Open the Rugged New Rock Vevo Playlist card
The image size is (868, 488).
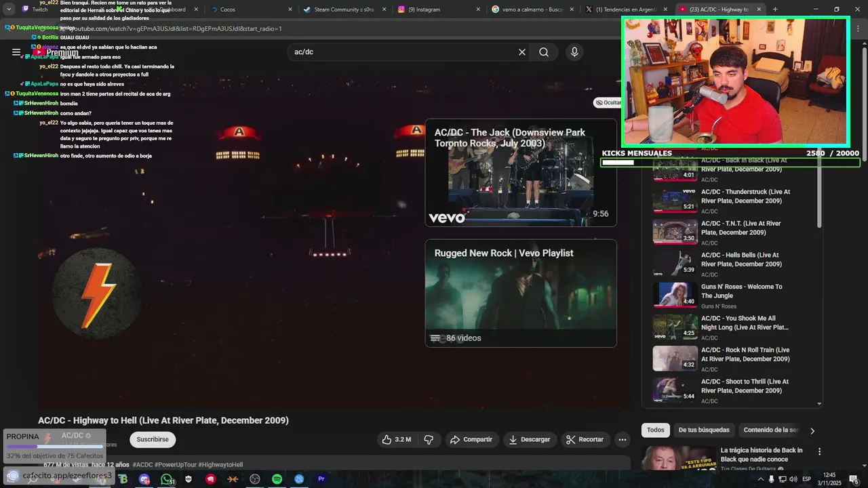pyautogui.click(x=521, y=293)
